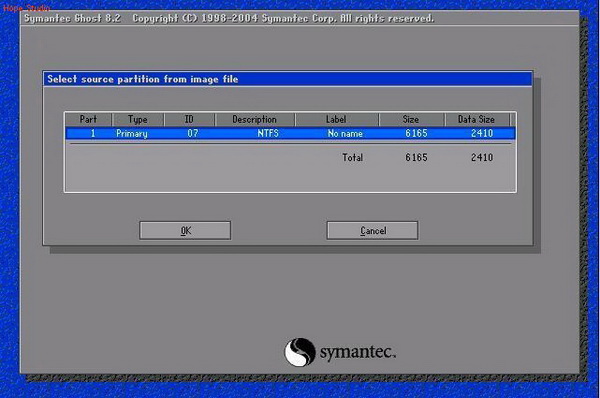Click the Total row 2410 value
Viewport: 600px width, 398px height.
pyautogui.click(x=482, y=157)
